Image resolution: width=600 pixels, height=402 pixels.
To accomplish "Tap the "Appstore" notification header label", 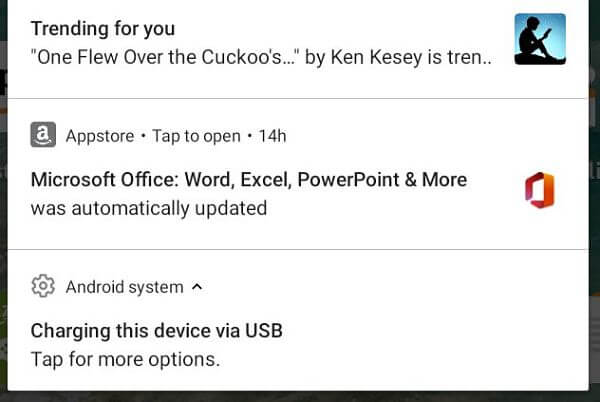I will coord(97,136).
